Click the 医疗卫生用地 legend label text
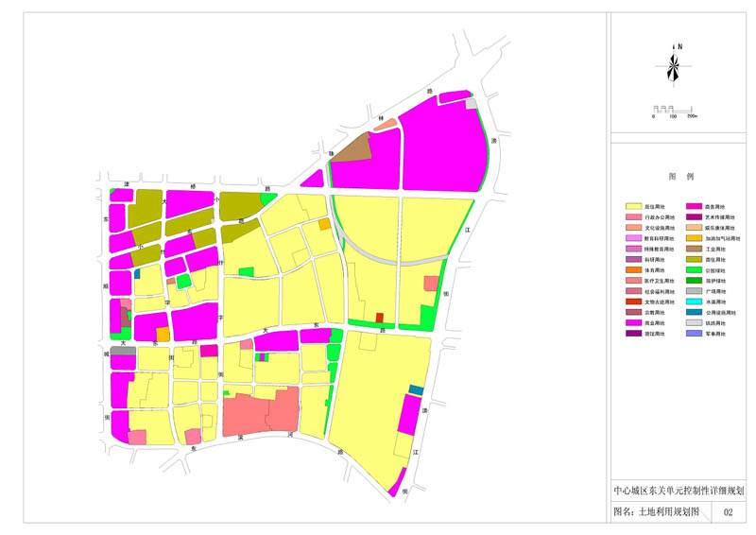 coord(659,281)
